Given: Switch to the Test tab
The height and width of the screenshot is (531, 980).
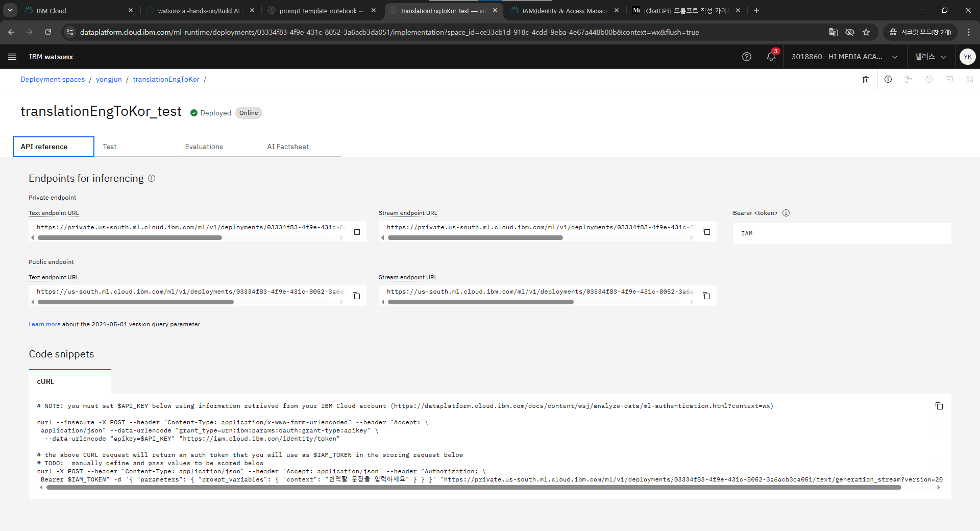Looking at the screenshot, I should point(135,147).
